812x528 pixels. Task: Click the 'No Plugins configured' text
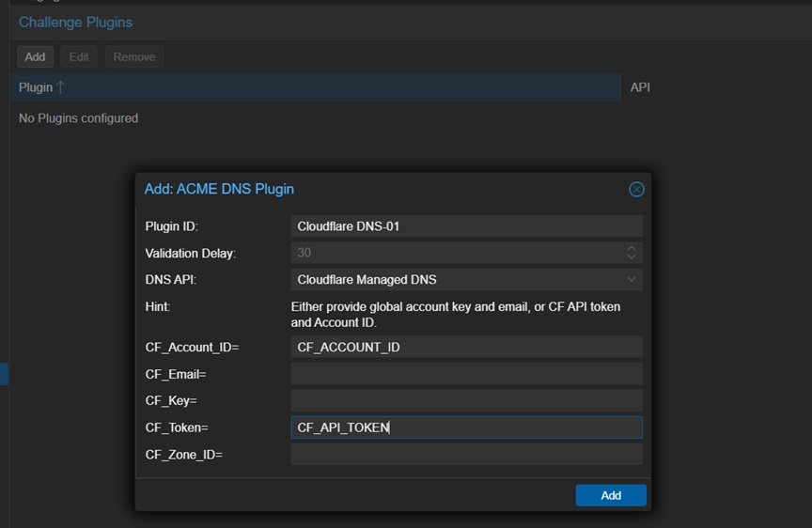point(79,118)
